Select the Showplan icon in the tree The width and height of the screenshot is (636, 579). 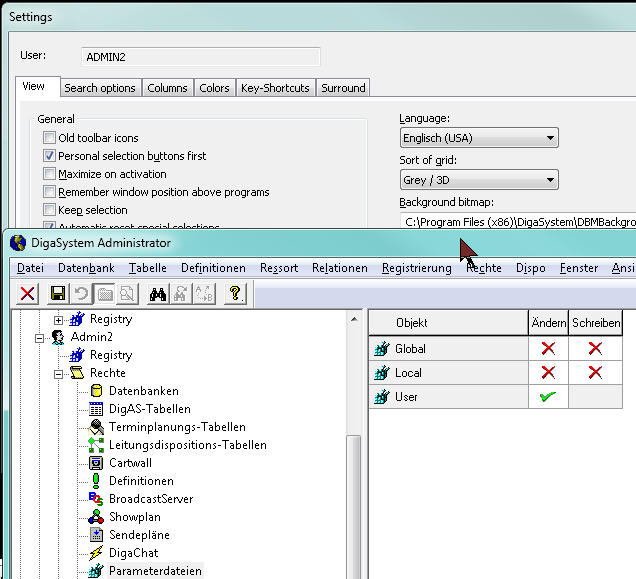click(96, 517)
